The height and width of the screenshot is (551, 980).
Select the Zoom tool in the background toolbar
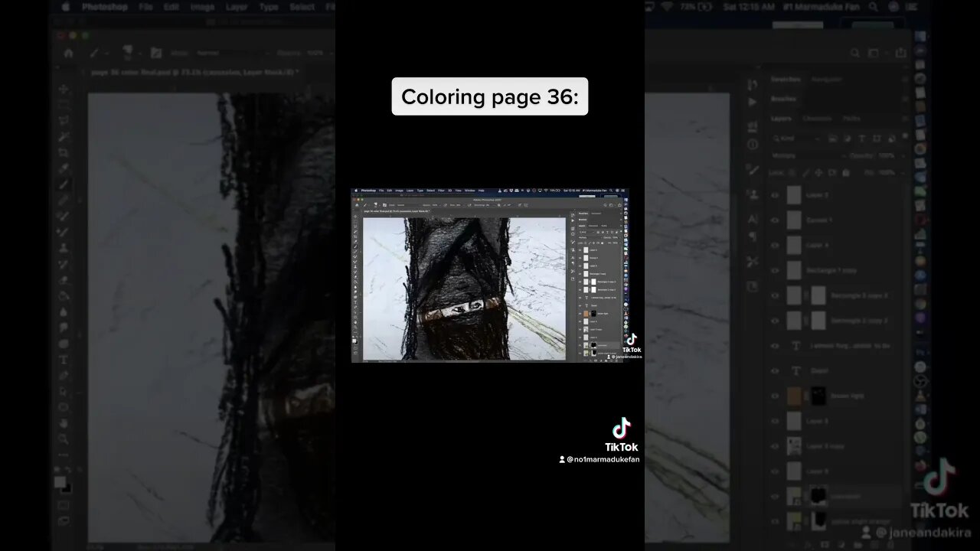[x=64, y=439]
